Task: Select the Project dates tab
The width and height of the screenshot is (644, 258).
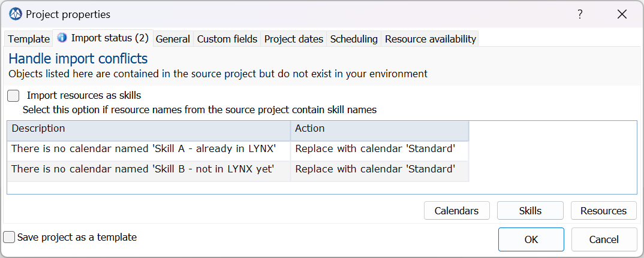Action: pos(294,39)
